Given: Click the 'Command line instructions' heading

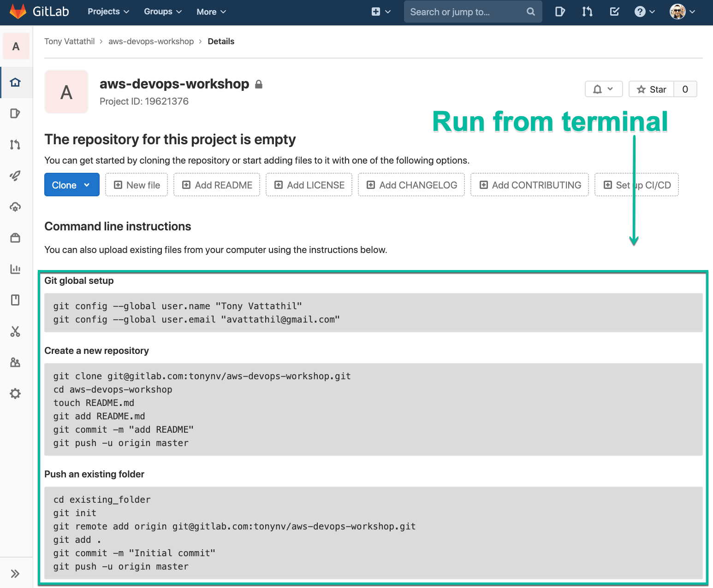Looking at the screenshot, I should coord(118,226).
